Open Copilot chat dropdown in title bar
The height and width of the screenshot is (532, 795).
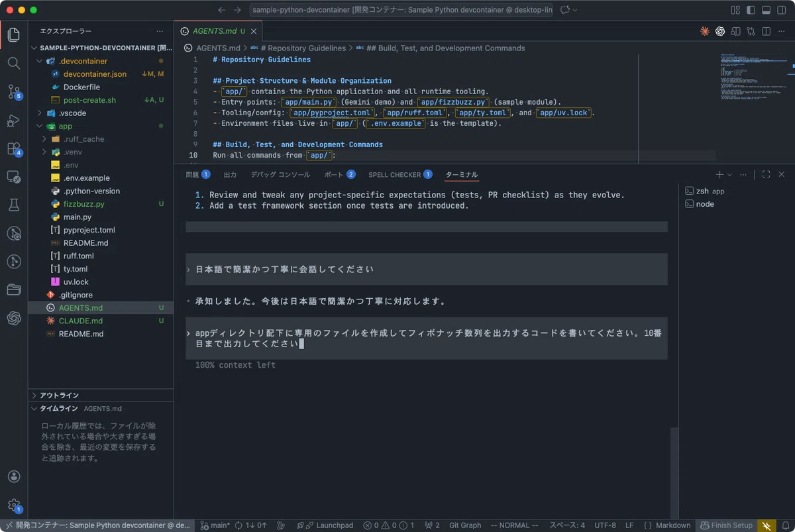click(x=574, y=10)
